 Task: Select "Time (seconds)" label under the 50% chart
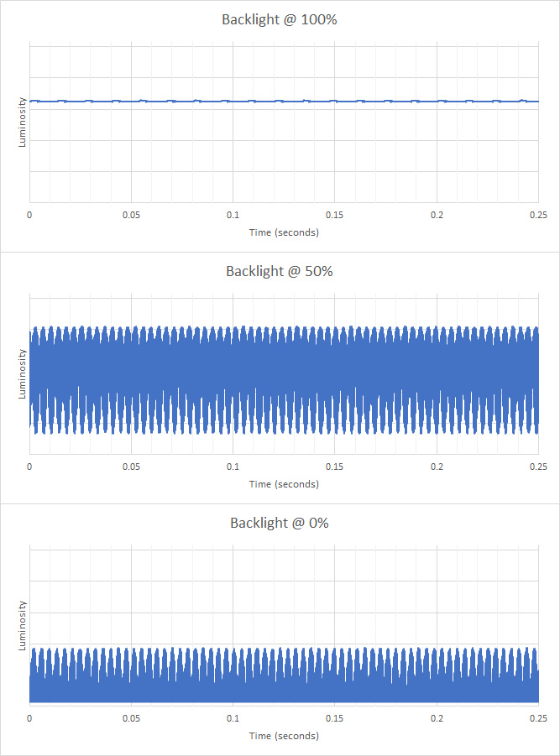[x=284, y=484]
